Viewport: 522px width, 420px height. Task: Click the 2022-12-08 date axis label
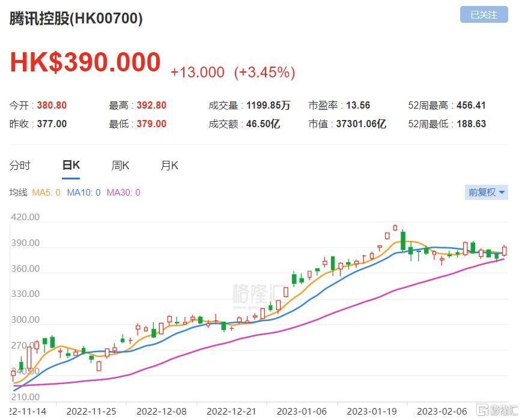point(162,412)
